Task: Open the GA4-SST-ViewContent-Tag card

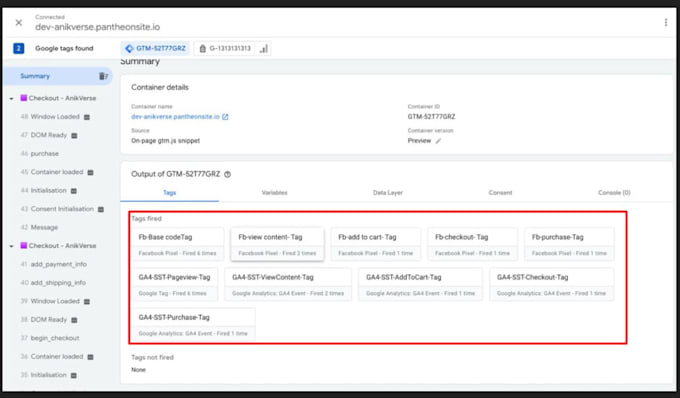Action: coord(288,284)
